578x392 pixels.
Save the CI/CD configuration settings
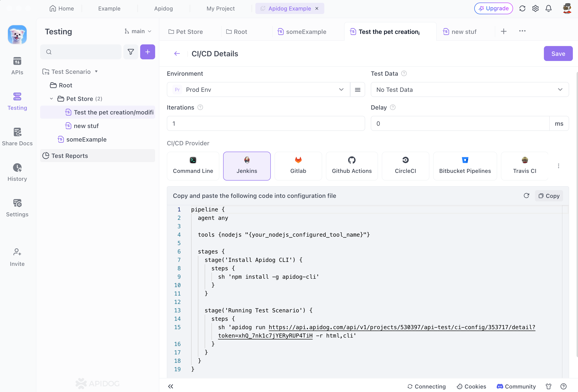pos(558,53)
